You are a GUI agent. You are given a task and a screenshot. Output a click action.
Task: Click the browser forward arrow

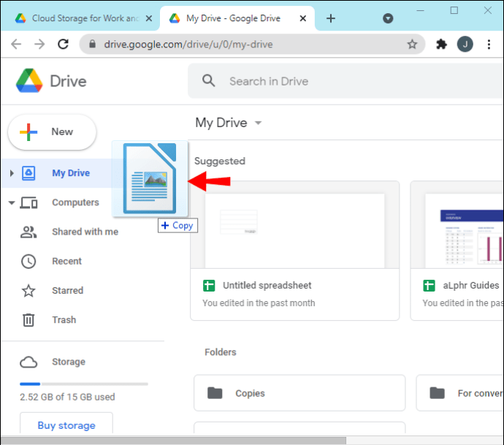(x=39, y=44)
